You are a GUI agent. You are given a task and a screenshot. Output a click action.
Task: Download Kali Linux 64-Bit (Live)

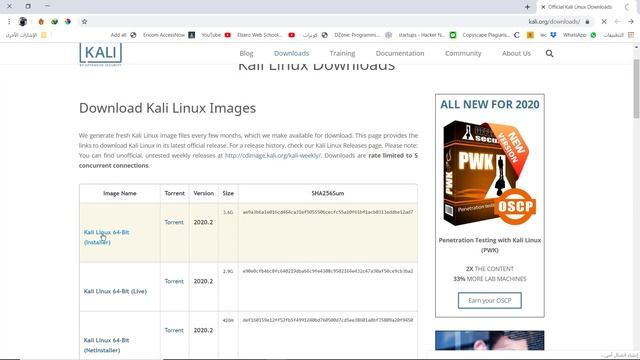[x=115, y=291]
